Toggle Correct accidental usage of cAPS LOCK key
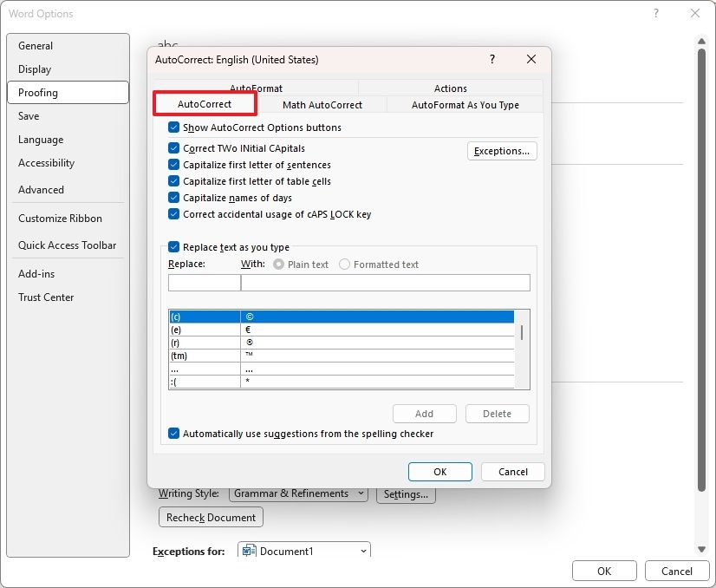 174,214
